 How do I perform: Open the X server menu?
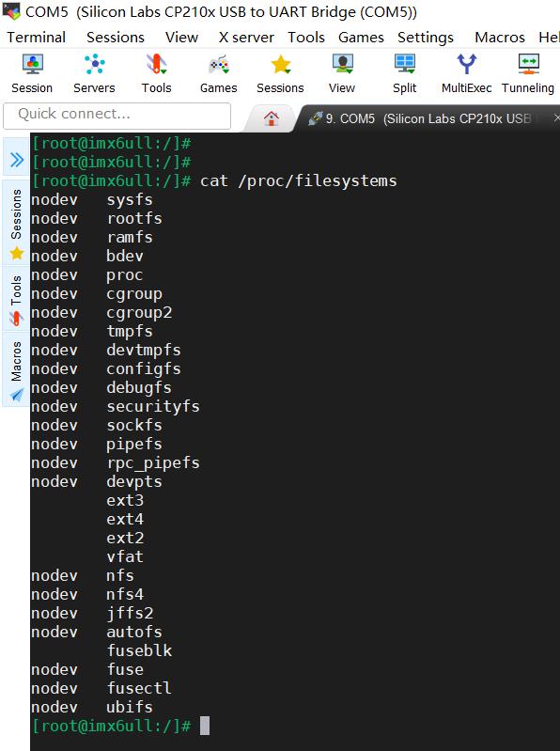tap(246, 38)
